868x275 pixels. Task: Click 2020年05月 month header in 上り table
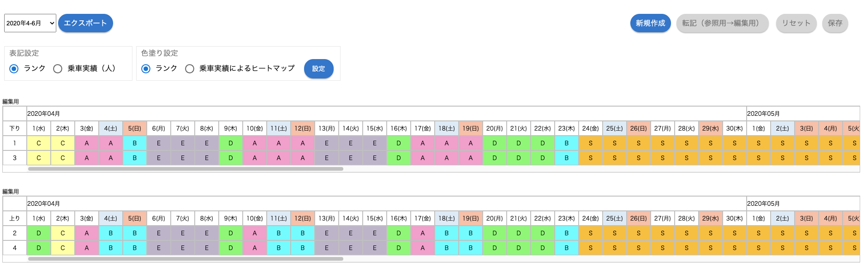pos(763,203)
